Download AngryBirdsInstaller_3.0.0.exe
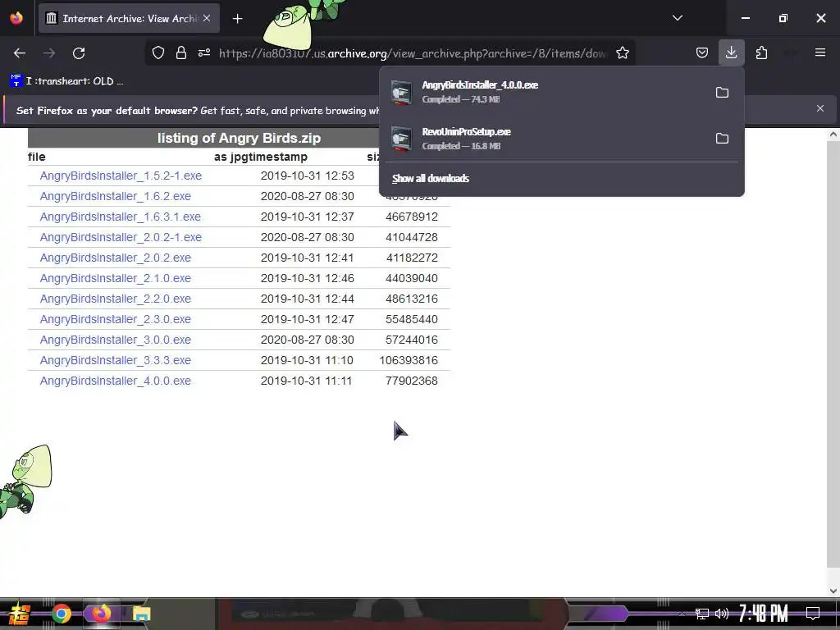 tap(115, 340)
